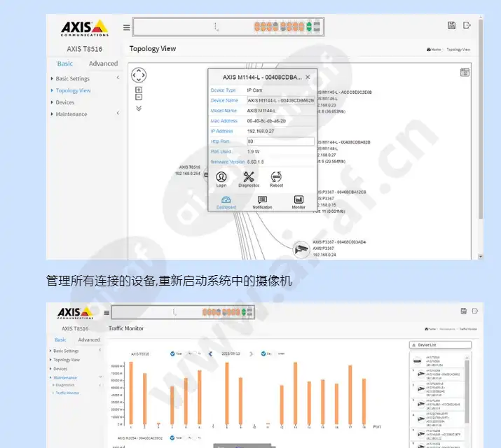Close the AXIS M1144-L device popup
501x448 pixels.
pyautogui.click(x=308, y=77)
